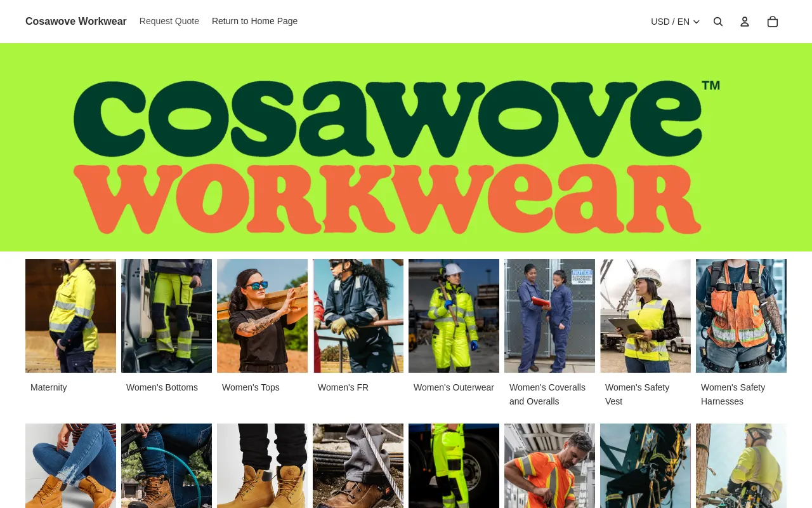Open Women's Coveralls and Overalls link
Image resolution: width=812 pixels, height=508 pixels.
(x=547, y=394)
